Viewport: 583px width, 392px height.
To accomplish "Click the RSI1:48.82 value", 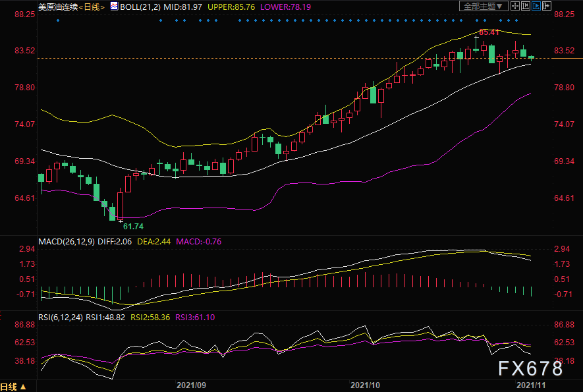I will [105, 318].
